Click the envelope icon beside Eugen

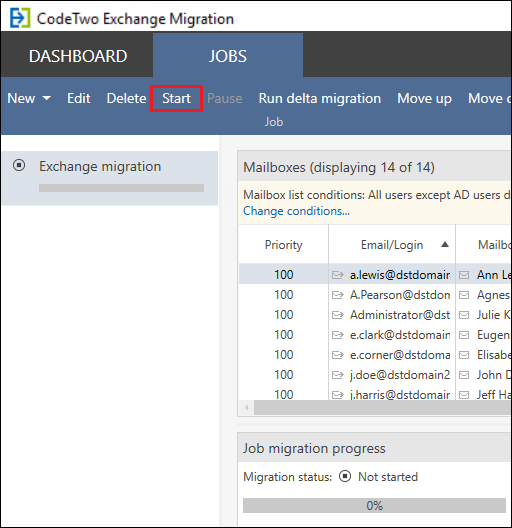pos(464,335)
